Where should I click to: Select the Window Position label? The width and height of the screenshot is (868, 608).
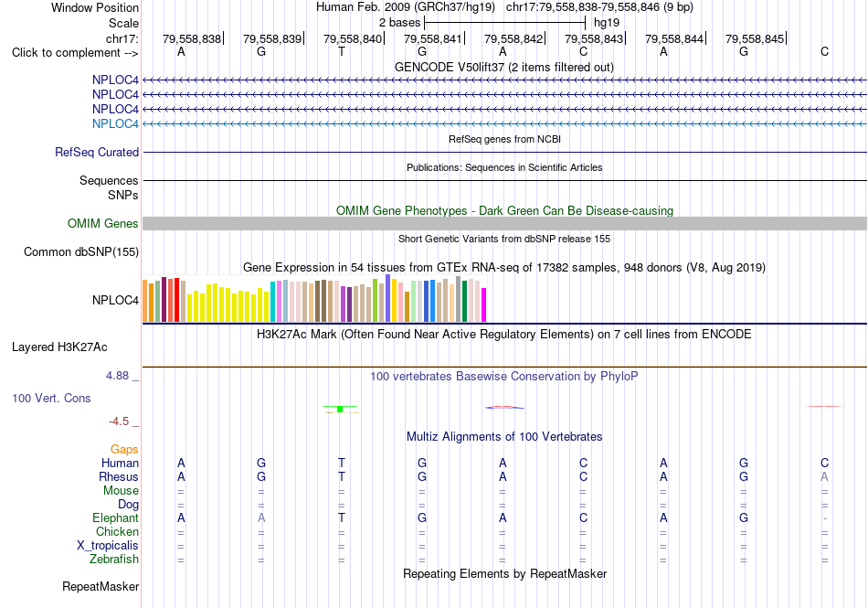(x=95, y=7)
